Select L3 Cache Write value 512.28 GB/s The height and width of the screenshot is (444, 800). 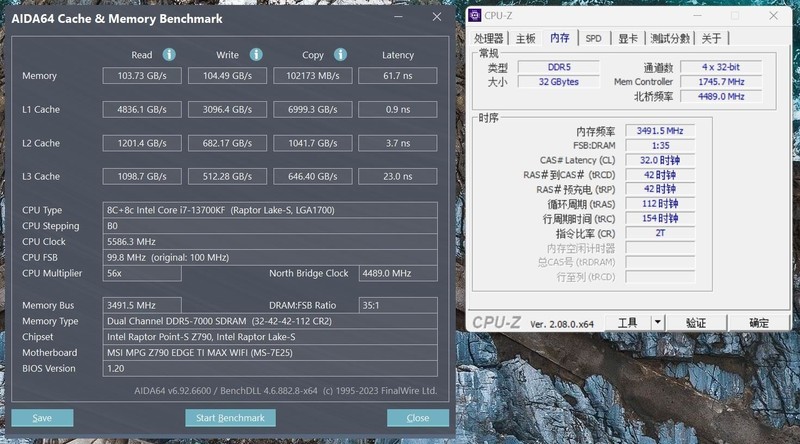click(x=227, y=176)
